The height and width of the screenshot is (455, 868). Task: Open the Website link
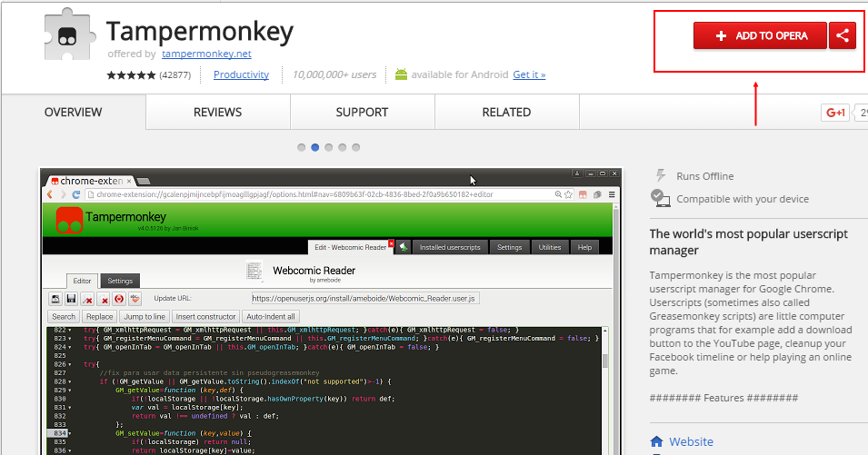pos(691,441)
